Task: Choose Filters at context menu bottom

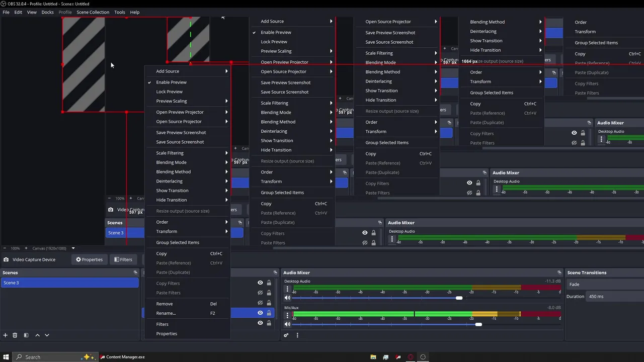Action: pyautogui.click(x=187, y=324)
